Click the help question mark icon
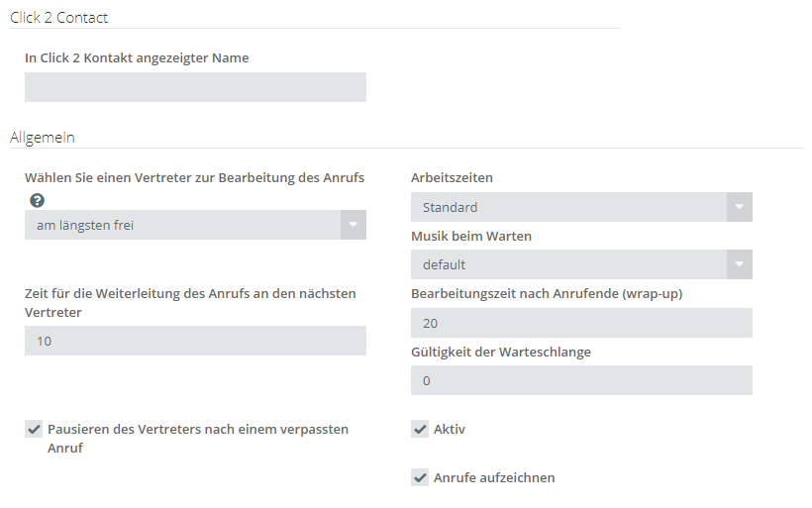 click(37, 200)
